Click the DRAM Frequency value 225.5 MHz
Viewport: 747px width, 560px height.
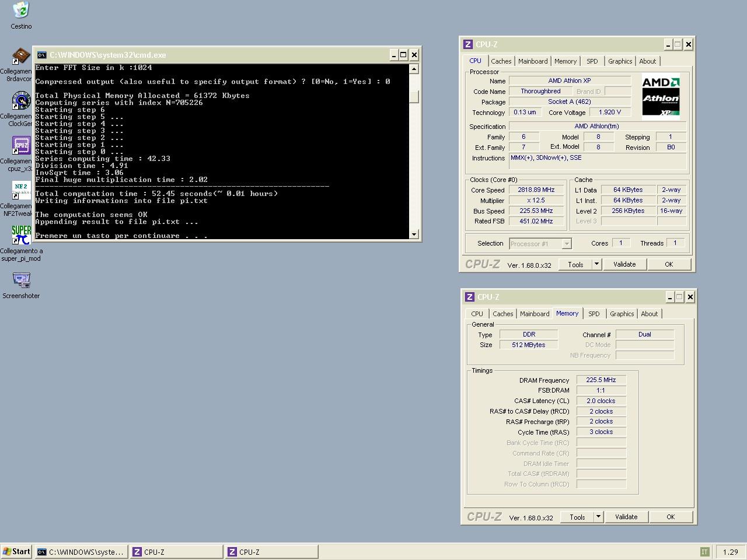click(601, 380)
